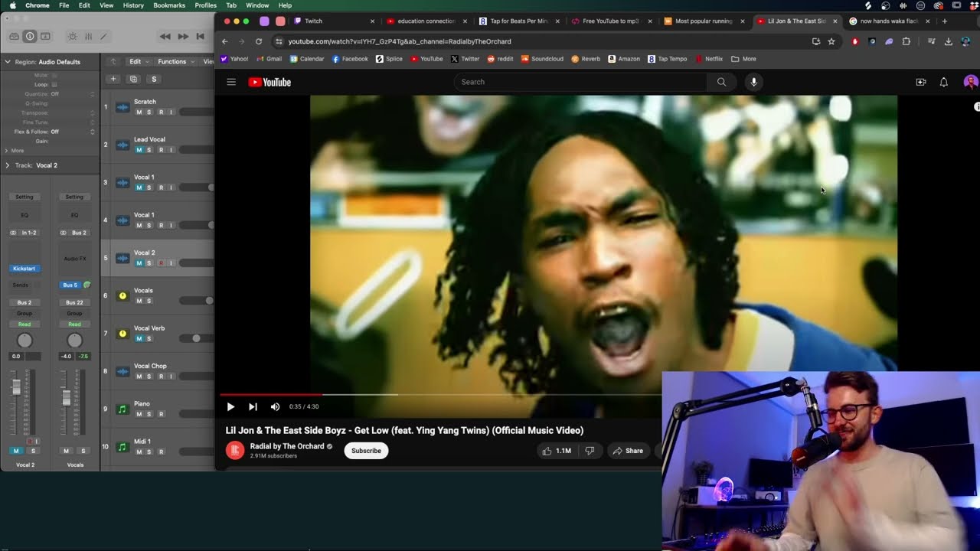Open the Chrome File menu
Screen dimensions: 980x551
point(64,5)
